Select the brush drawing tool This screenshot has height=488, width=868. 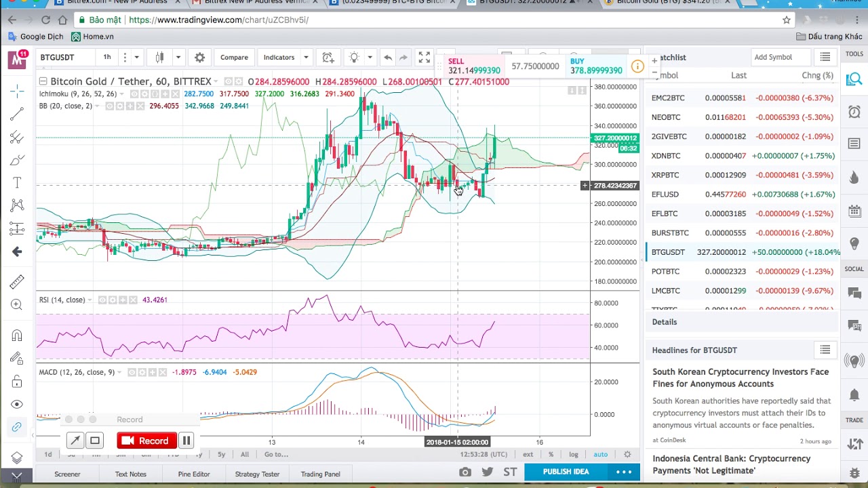point(18,161)
